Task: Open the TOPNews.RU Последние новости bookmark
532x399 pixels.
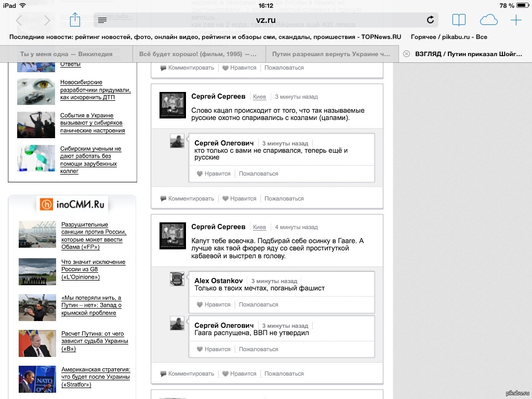Action: click(x=205, y=37)
